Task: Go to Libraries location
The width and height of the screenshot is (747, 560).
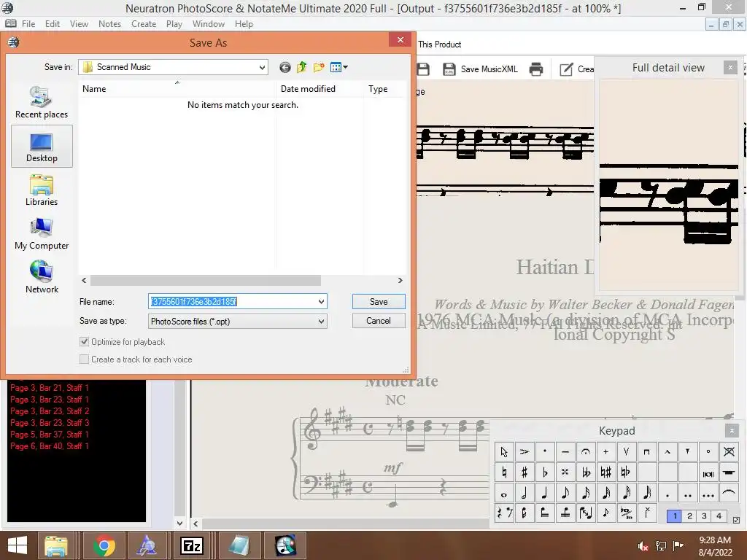Action: click(42, 190)
